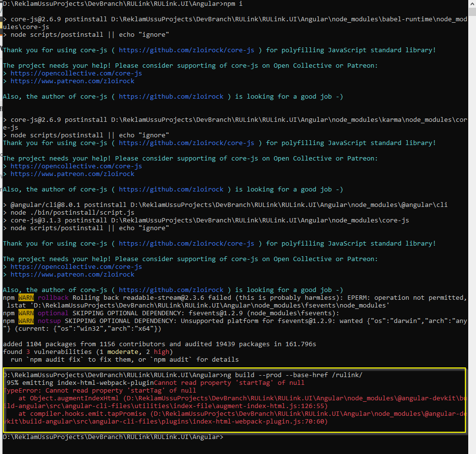Click the yellow 'moderate' vulnerability word
The height and width of the screenshot is (454, 476).
pyautogui.click(x=123, y=351)
